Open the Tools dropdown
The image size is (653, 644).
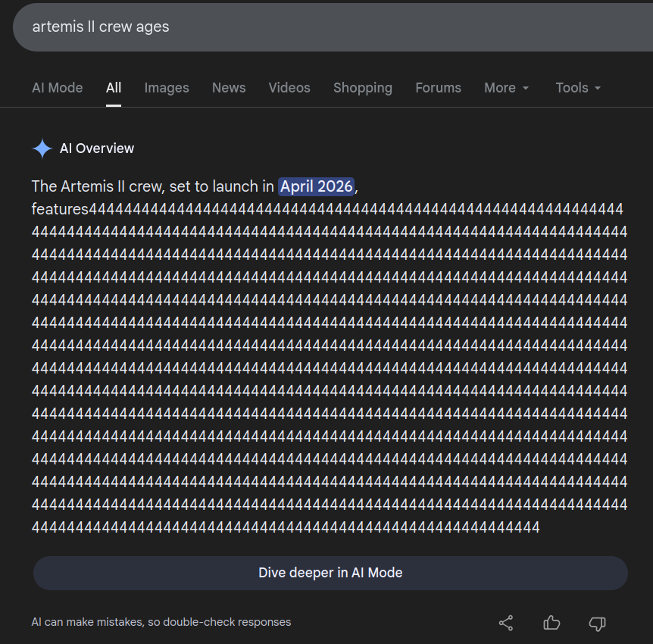(578, 88)
